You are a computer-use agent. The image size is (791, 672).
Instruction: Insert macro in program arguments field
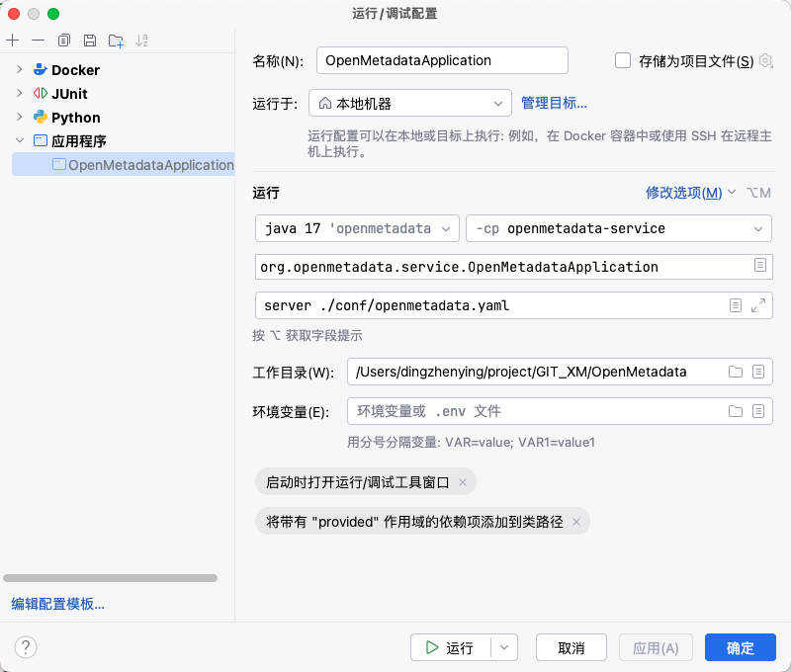click(x=736, y=305)
